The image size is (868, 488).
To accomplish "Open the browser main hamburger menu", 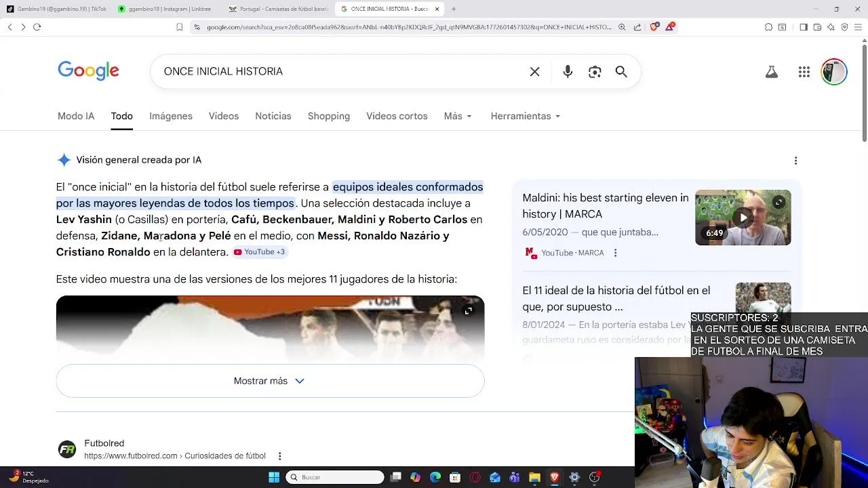I will (x=859, y=27).
